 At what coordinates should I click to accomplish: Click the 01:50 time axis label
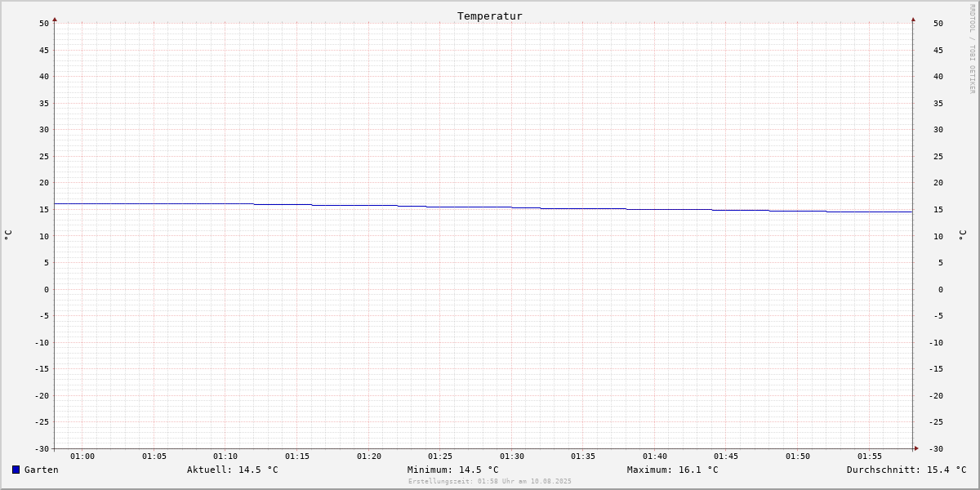[x=798, y=457]
